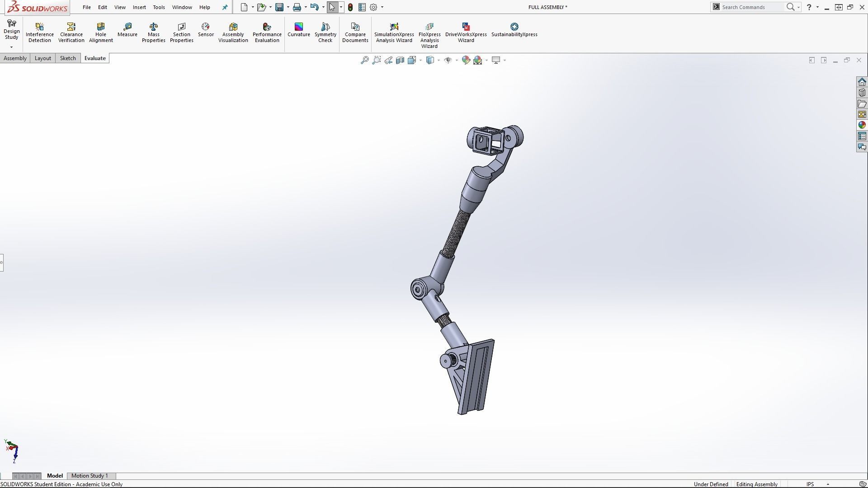868x488 pixels.
Task: Expand Apply Scene dropdown arrow
Action: click(486, 60)
